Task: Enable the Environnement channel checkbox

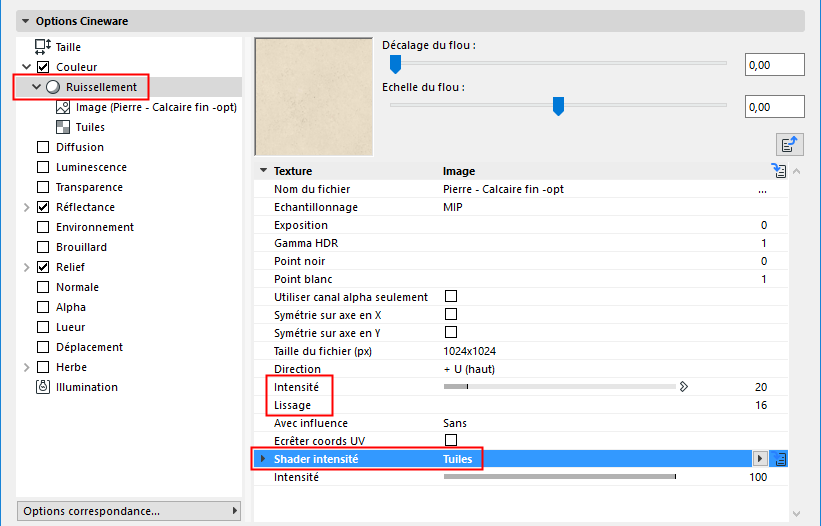Action: click(x=43, y=227)
